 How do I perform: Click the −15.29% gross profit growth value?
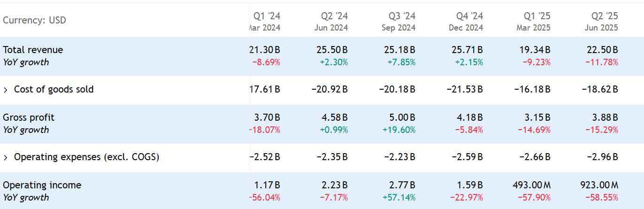pos(601,130)
